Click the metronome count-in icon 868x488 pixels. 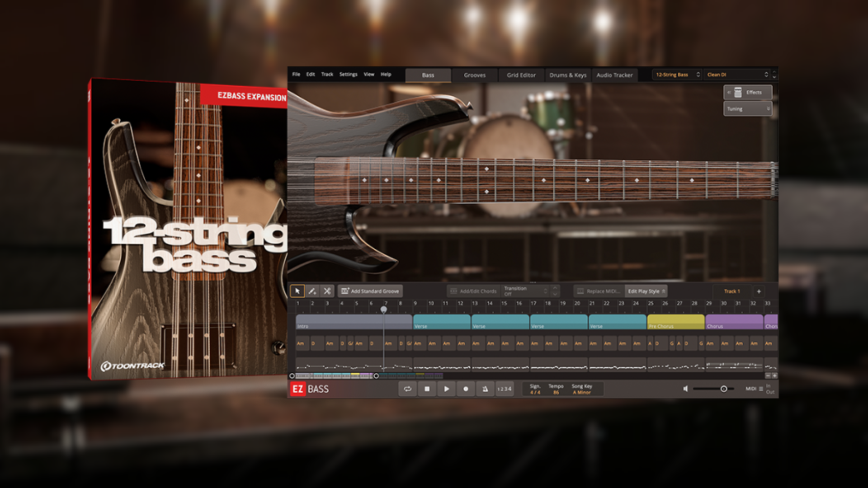click(485, 389)
